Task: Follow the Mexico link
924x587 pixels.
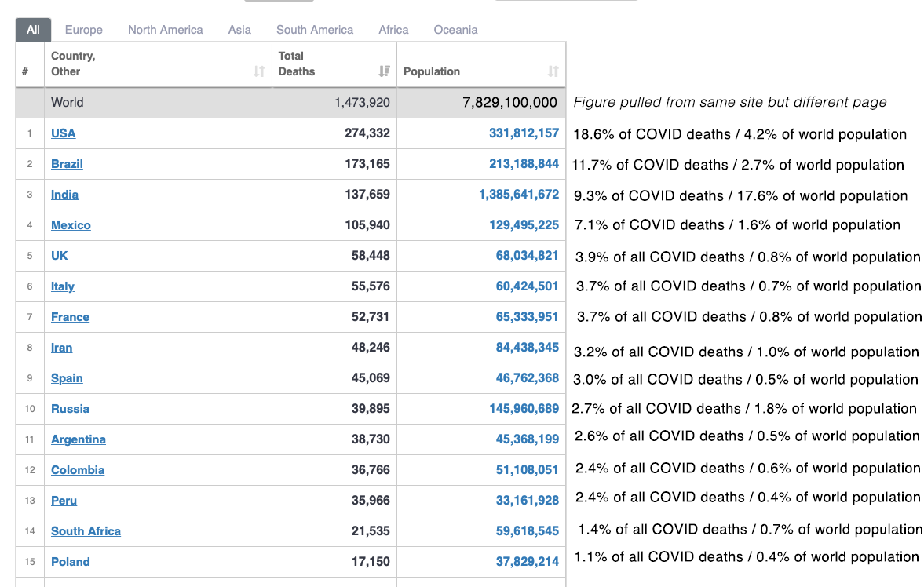Action: click(x=71, y=225)
